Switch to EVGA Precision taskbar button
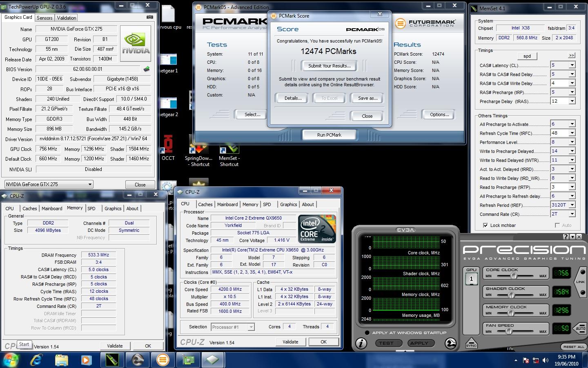The width and height of the screenshot is (588, 368). coord(137,360)
